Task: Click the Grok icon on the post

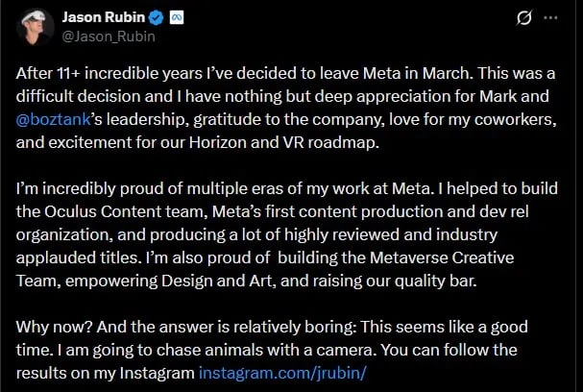Action: 524,18
